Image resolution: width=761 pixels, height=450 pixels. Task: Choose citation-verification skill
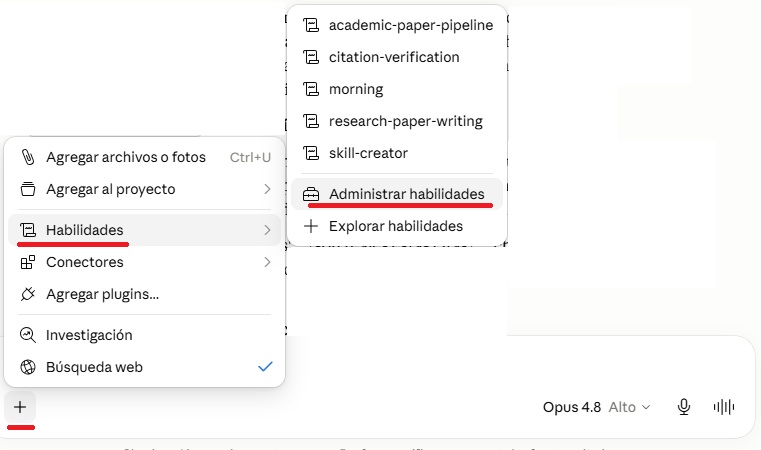pos(397,57)
